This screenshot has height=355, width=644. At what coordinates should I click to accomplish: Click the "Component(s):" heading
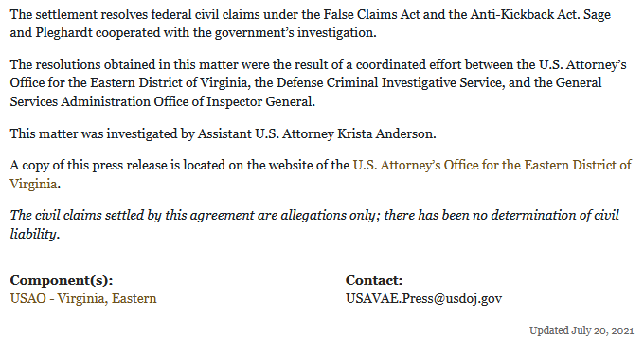(x=62, y=281)
